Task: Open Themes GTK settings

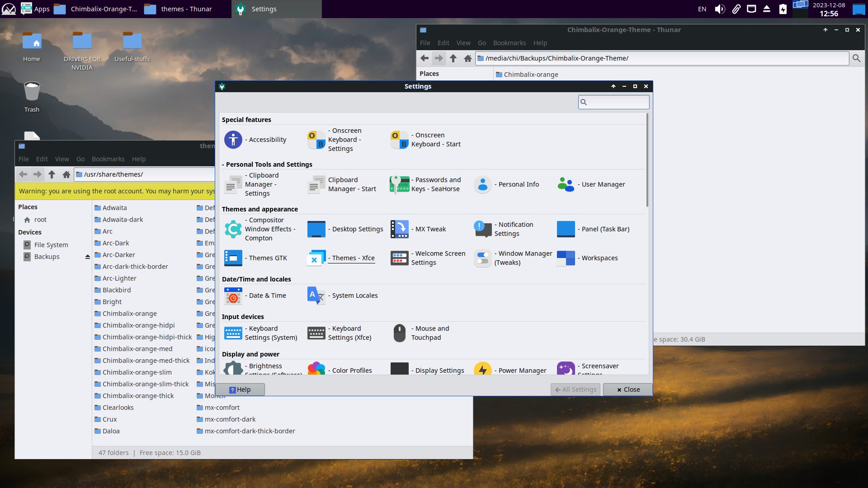Action: point(233,258)
